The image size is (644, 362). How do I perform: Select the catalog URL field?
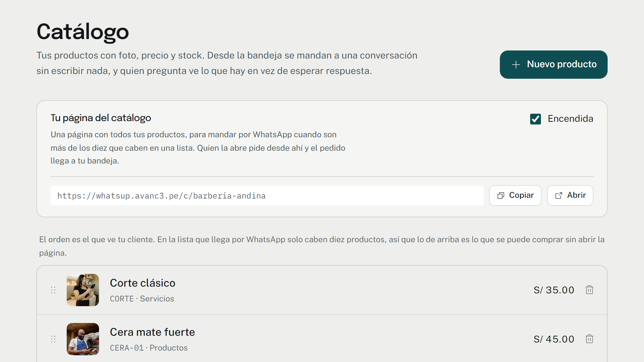267,195
